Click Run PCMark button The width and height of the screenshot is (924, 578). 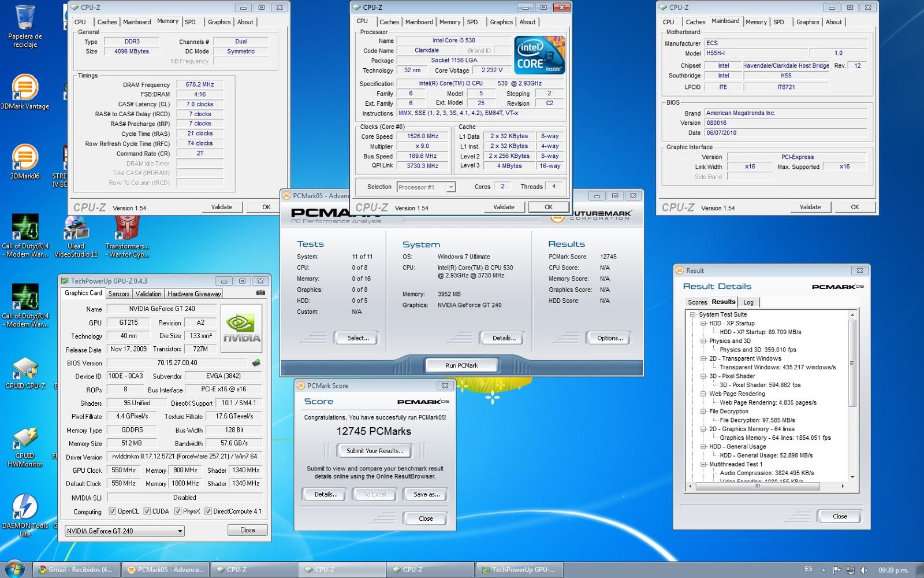click(x=461, y=365)
